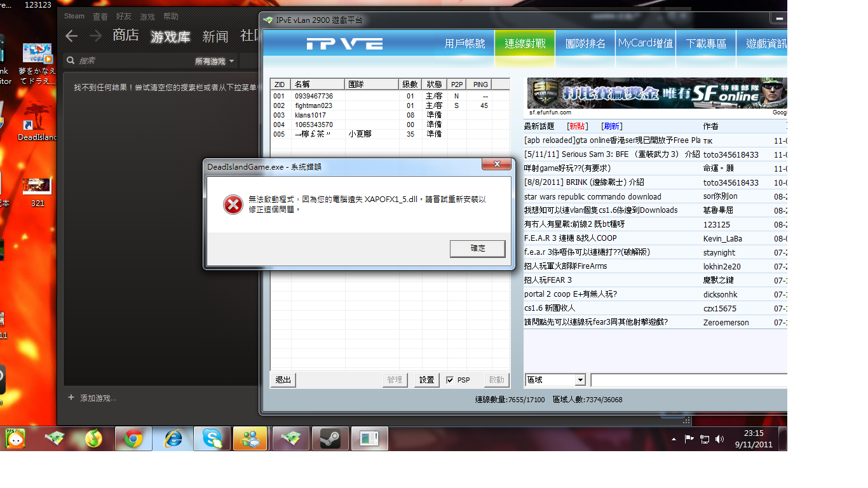Open the 所有游戏 filter dropdown in Steam
The height and width of the screenshot is (488, 868).
pyautogui.click(x=215, y=62)
